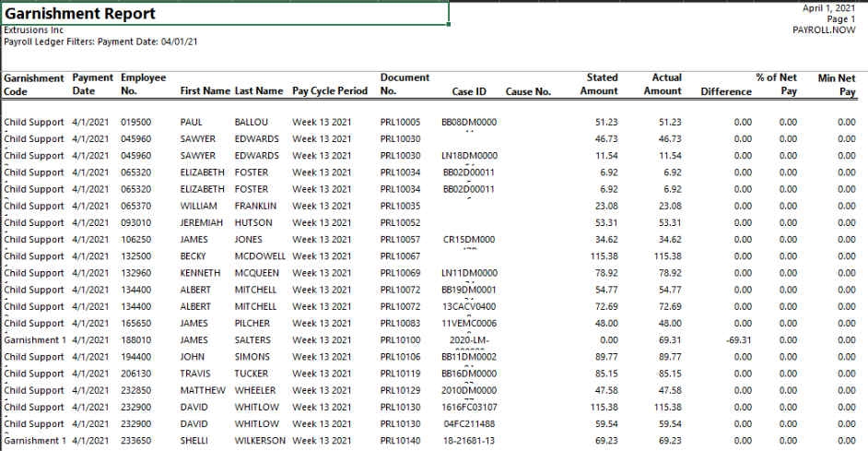
Task: Click the Garnishment 1 code for SALTERS
Action: pos(35,339)
